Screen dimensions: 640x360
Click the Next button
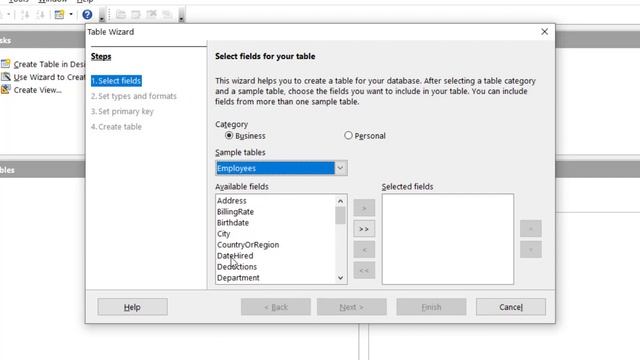(x=352, y=307)
